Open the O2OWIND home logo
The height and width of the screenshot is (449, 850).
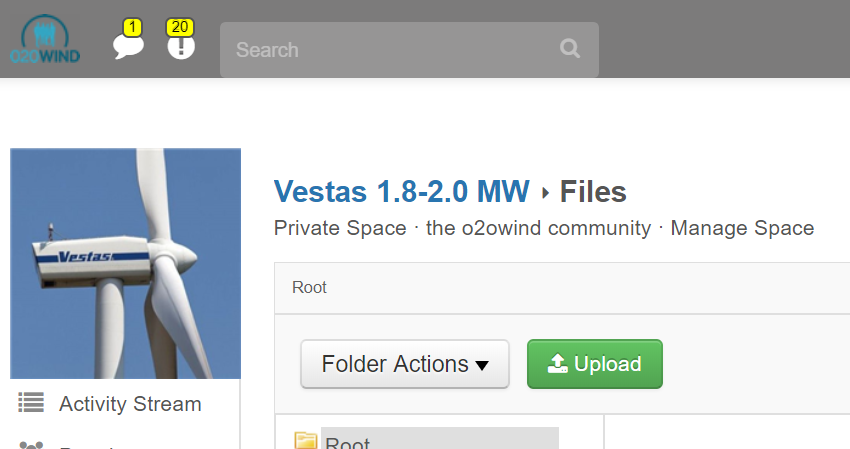point(45,39)
